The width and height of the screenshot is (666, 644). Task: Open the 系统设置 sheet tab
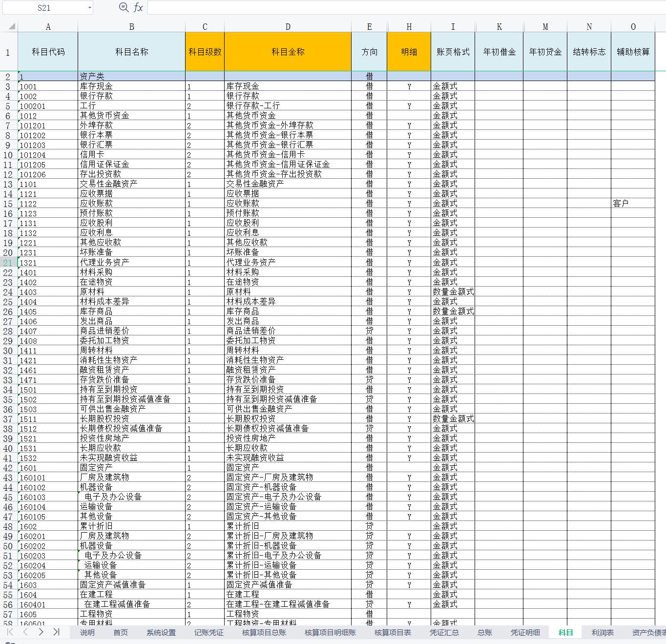click(161, 632)
